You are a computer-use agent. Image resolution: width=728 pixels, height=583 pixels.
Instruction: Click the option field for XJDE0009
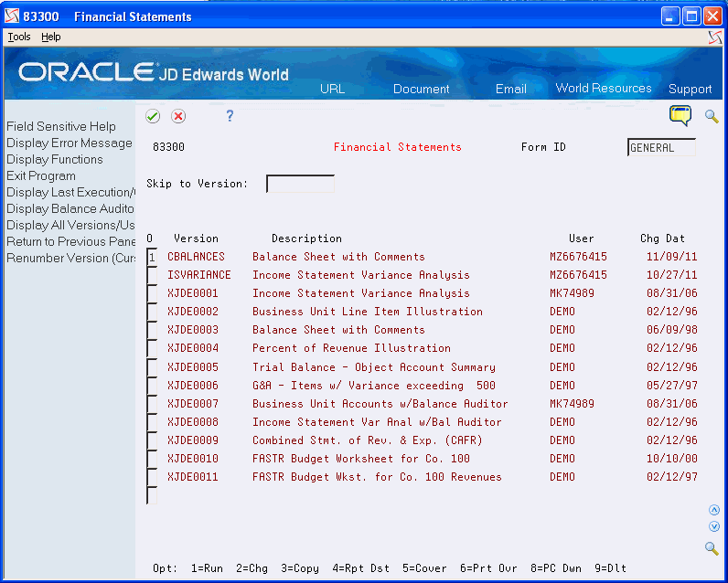point(152,440)
